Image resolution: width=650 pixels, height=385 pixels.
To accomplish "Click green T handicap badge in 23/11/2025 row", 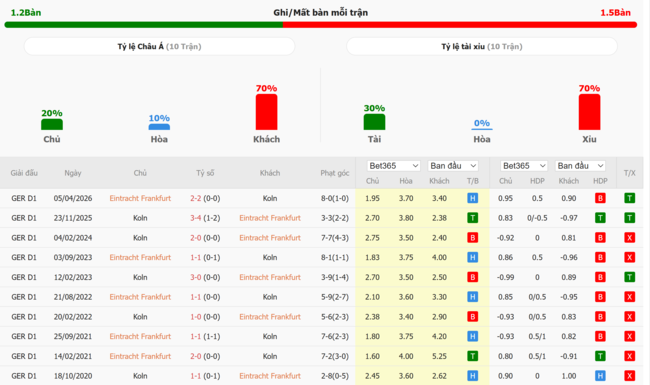I will point(600,218).
